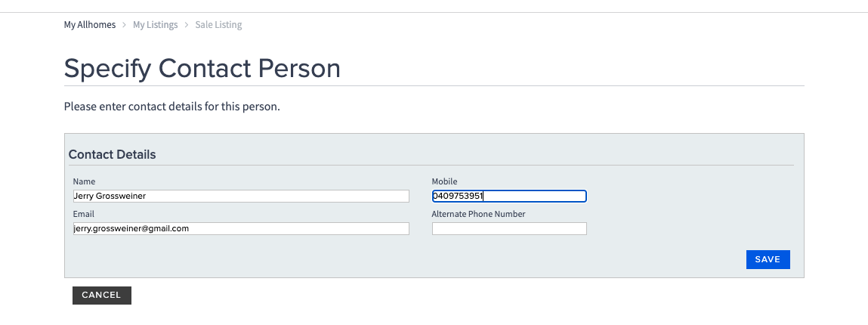Click the Contact Details section heading
This screenshot has width=868, height=325.
[112, 155]
